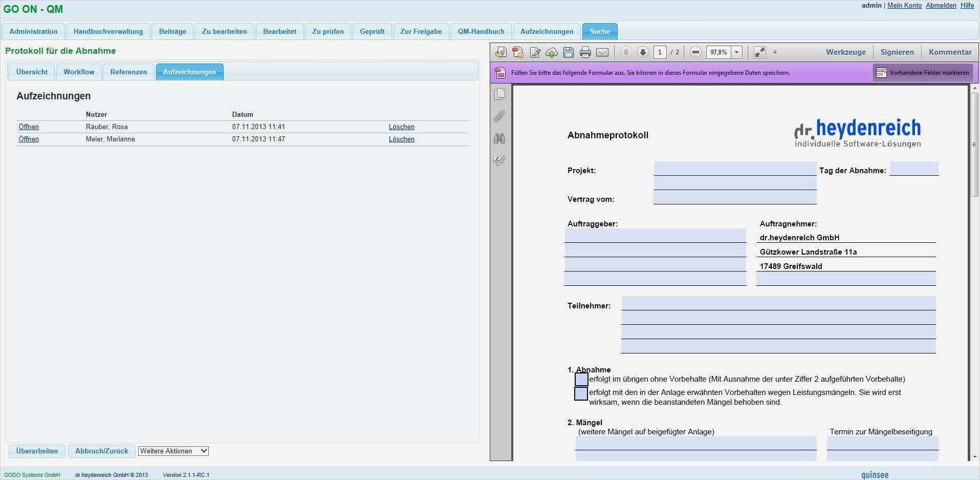Open the Workflow sub-tab

tap(79, 72)
